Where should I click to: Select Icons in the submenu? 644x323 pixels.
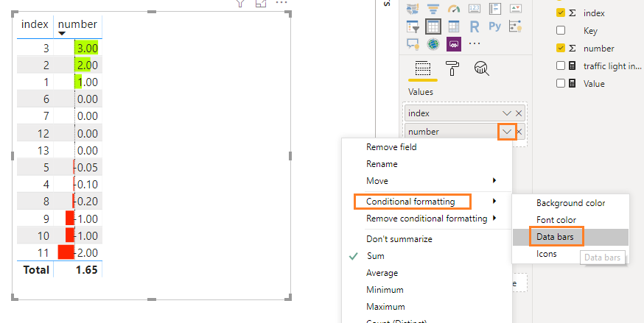(x=546, y=254)
